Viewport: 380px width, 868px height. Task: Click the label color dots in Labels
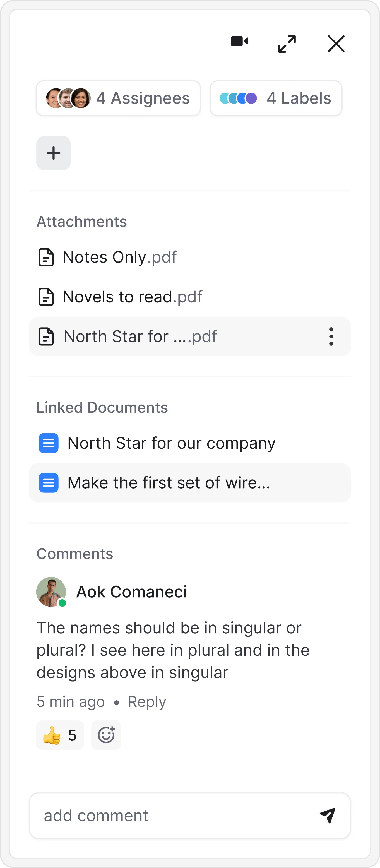[238, 98]
